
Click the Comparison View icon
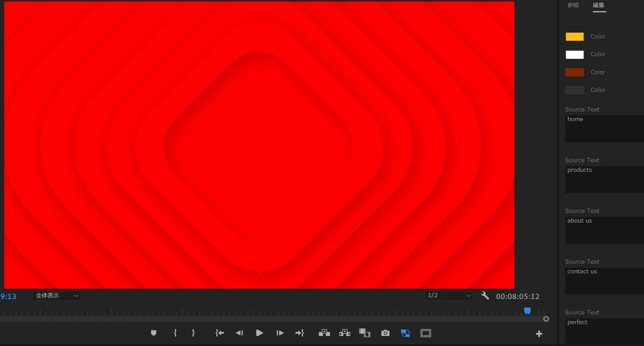coord(364,333)
